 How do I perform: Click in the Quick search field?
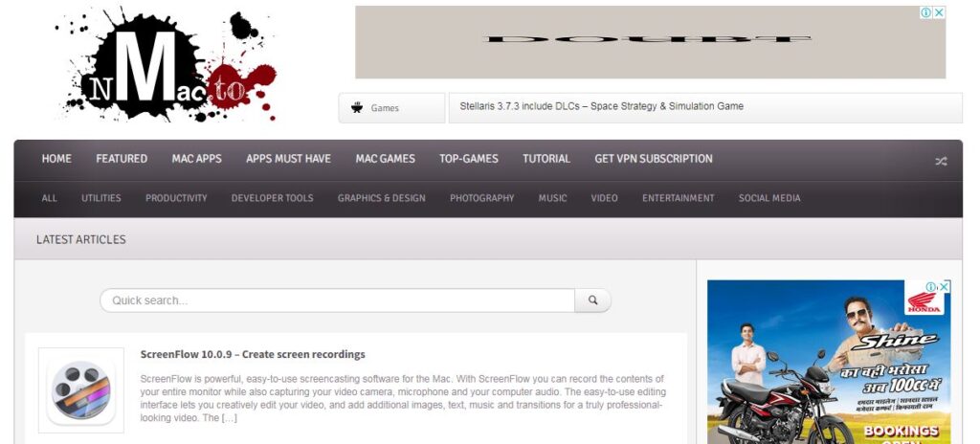[x=337, y=300]
